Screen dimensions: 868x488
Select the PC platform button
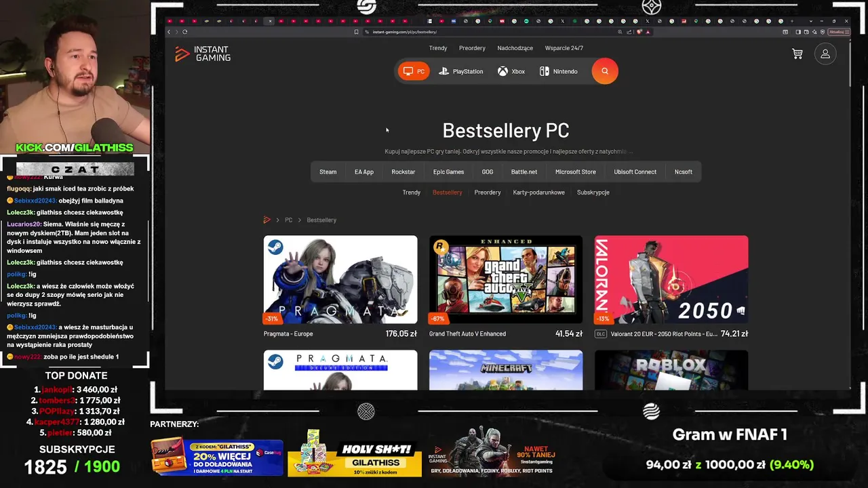pyautogui.click(x=414, y=71)
